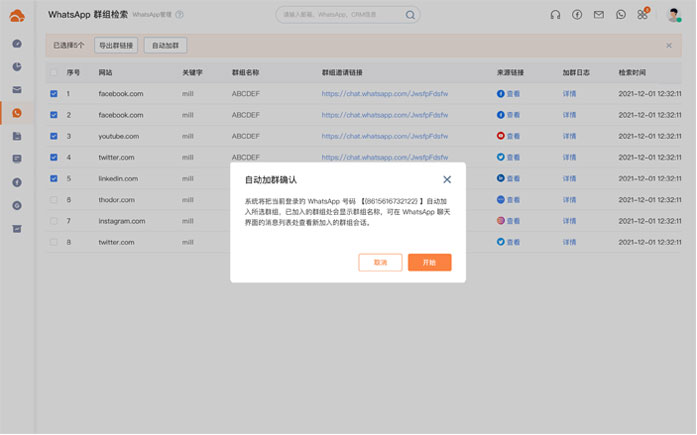697x435 pixels.
Task: Uncheck row 4 twitter.com checkbox
Action: click(53, 157)
